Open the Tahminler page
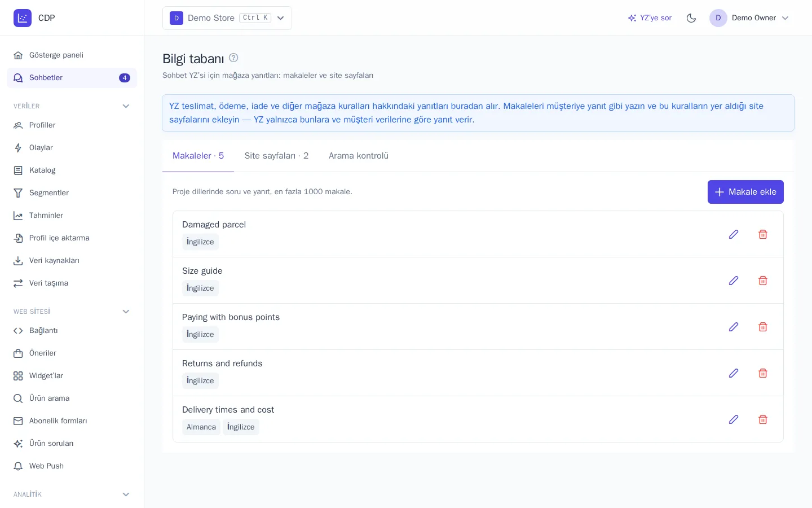Screen dimensions: 812x508 click(72, 216)
